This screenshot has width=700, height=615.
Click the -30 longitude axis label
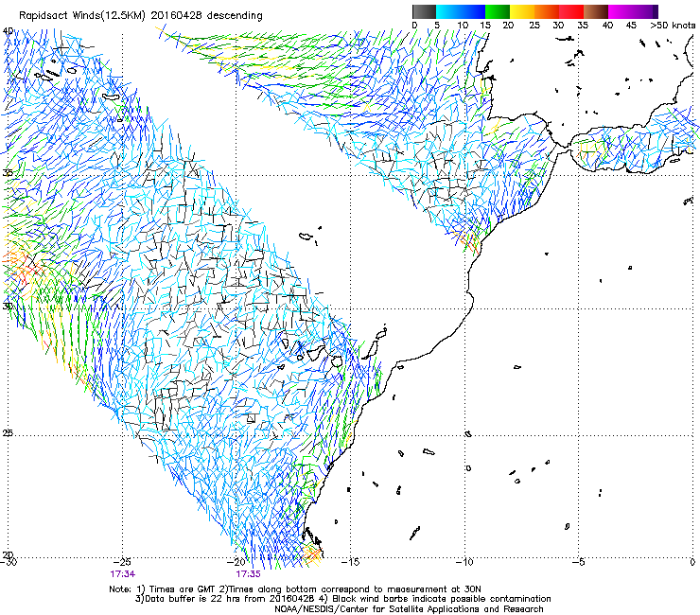click(9, 562)
